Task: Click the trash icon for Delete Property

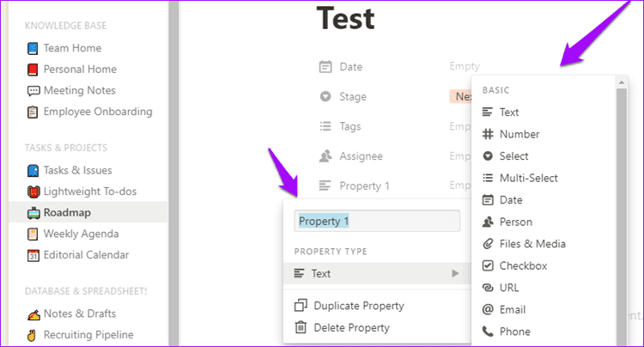Action: pos(301,328)
